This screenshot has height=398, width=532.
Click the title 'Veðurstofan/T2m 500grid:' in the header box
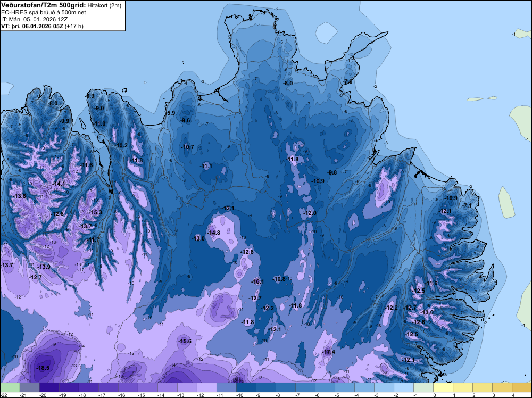point(44,5)
